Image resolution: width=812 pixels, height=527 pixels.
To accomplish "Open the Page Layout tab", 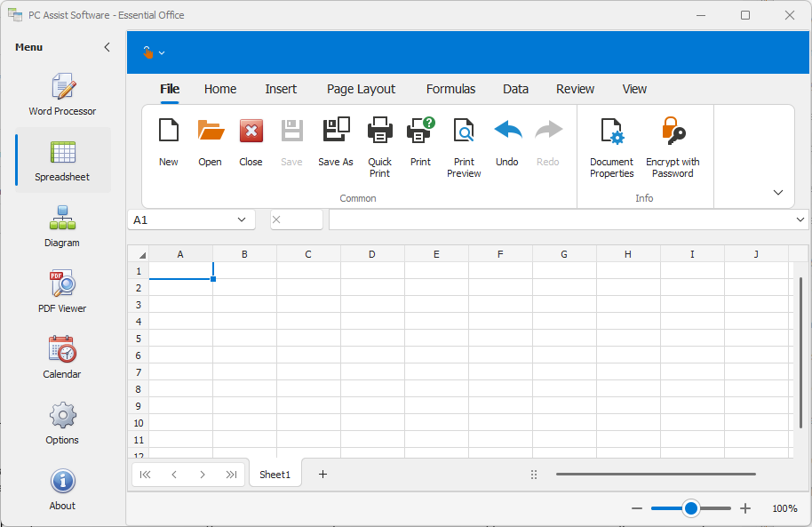I will coord(361,89).
